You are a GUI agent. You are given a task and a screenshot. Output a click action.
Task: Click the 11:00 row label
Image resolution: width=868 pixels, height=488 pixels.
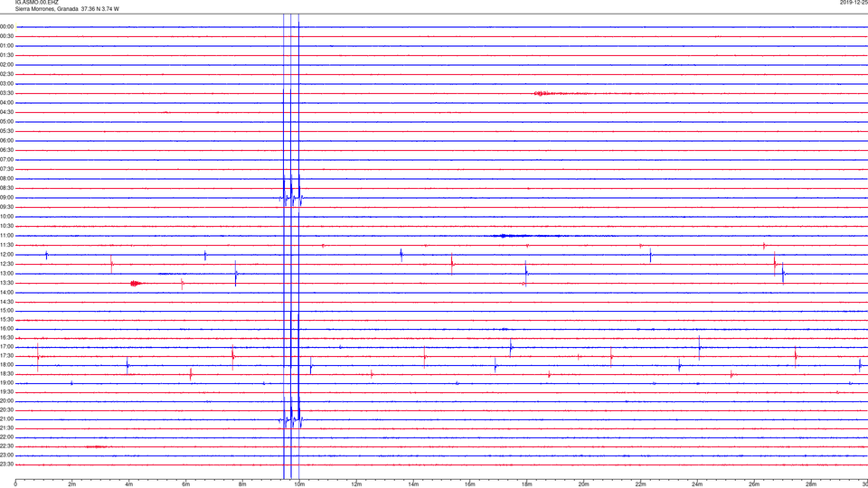(x=6, y=235)
